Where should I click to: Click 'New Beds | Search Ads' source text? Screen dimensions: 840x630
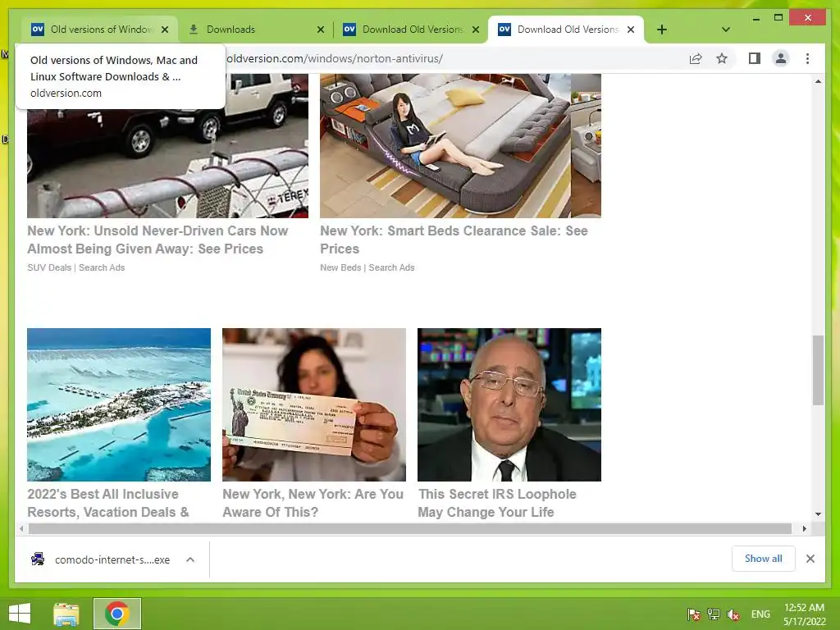coord(367,267)
